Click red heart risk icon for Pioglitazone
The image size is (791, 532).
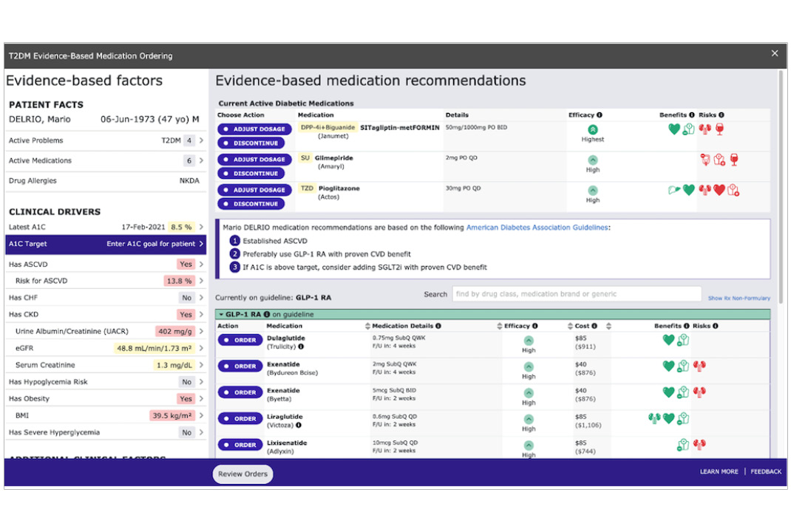719,190
